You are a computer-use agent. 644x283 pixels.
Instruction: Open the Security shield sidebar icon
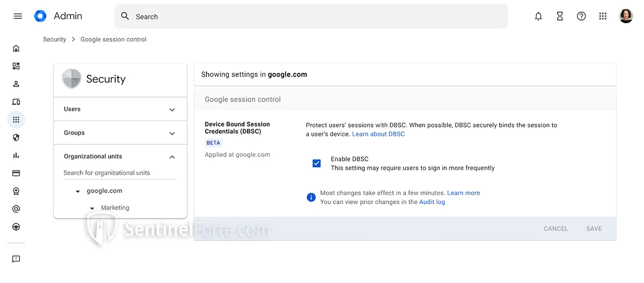coord(16,137)
